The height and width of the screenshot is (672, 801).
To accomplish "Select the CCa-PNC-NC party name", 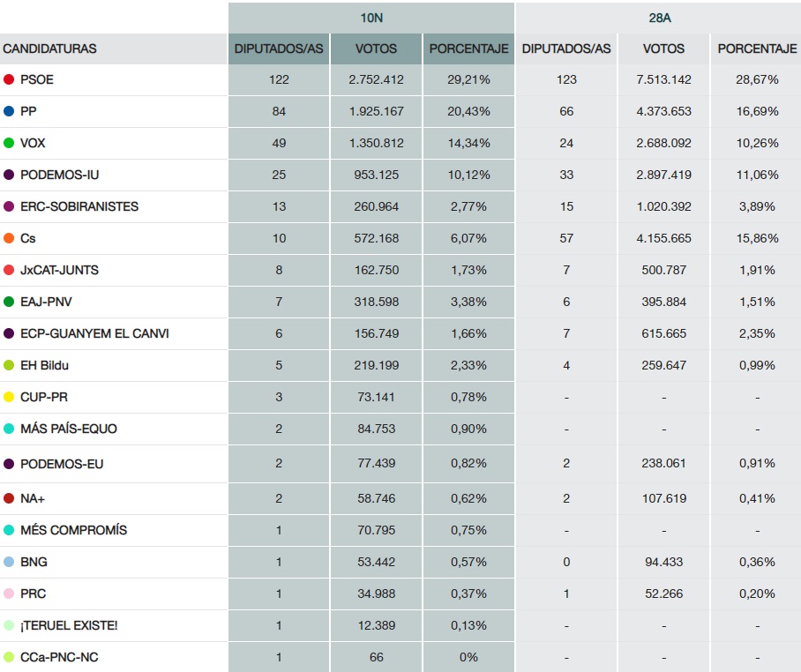I will click(59, 657).
